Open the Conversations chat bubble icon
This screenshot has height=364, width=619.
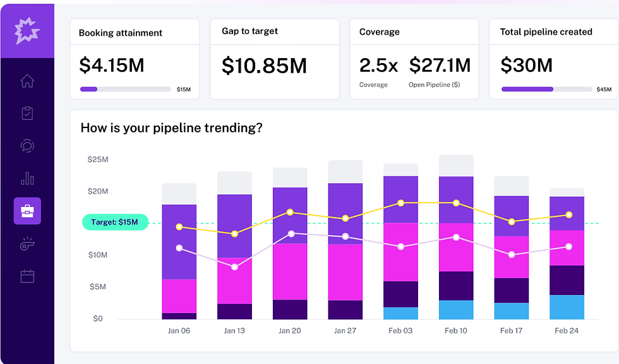(x=27, y=146)
